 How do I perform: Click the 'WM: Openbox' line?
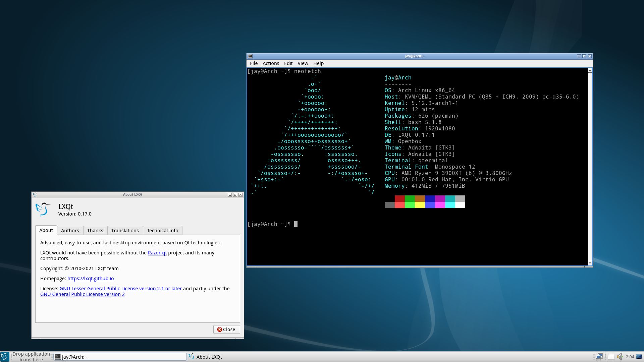click(403, 141)
